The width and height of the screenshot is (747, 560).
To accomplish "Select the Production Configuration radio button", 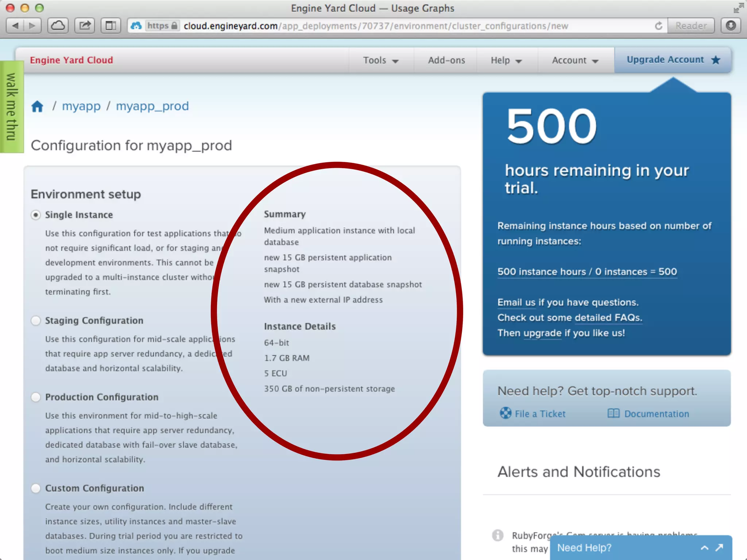I will click(x=36, y=397).
